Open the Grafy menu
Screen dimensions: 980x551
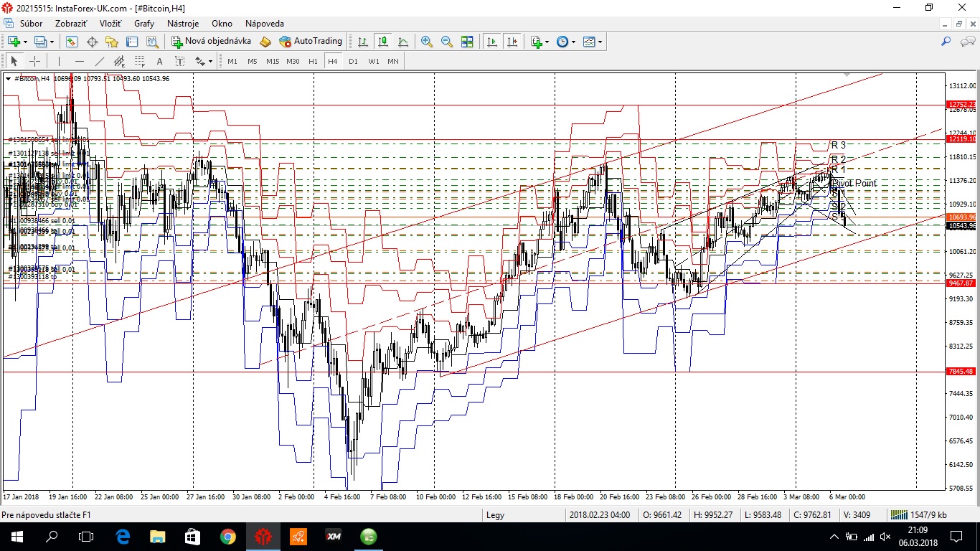(x=143, y=24)
